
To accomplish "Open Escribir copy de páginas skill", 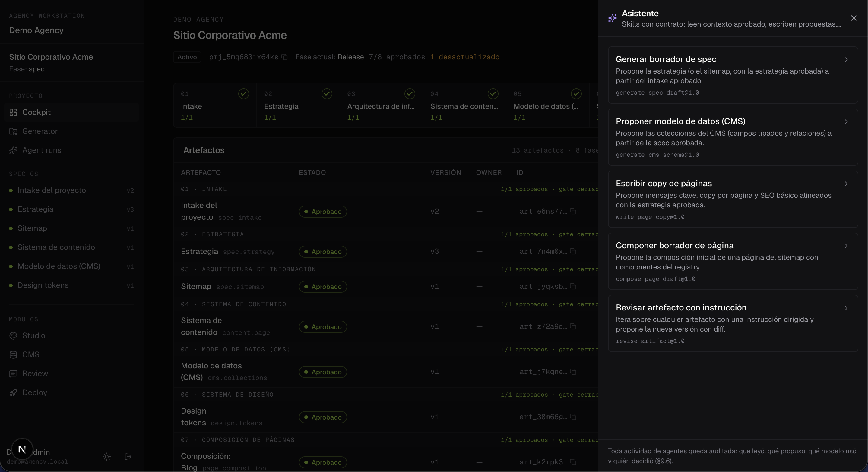I will click(x=733, y=199).
